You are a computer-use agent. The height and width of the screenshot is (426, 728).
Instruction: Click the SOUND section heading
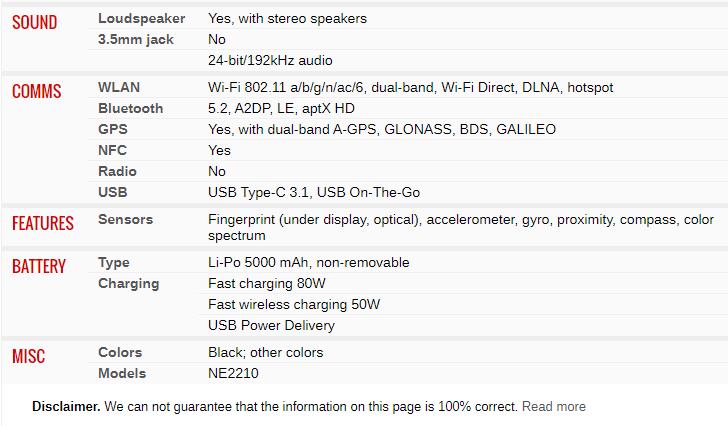34,22
